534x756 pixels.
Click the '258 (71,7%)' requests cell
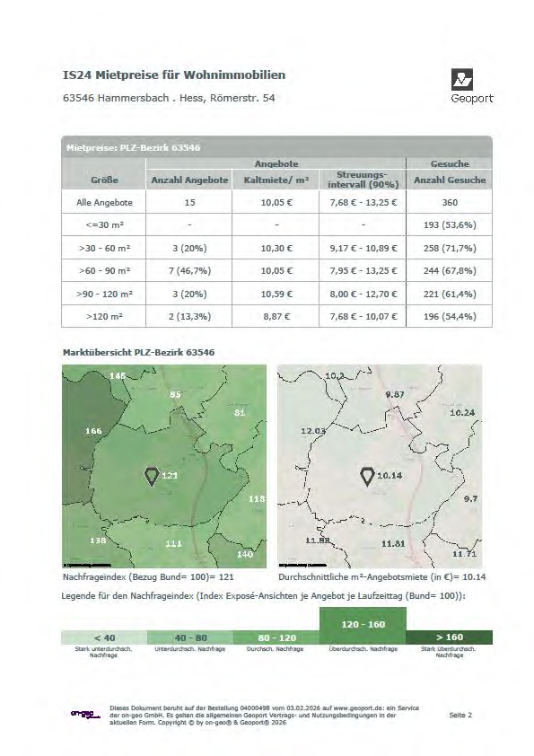pyautogui.click(x=450, y=249)
